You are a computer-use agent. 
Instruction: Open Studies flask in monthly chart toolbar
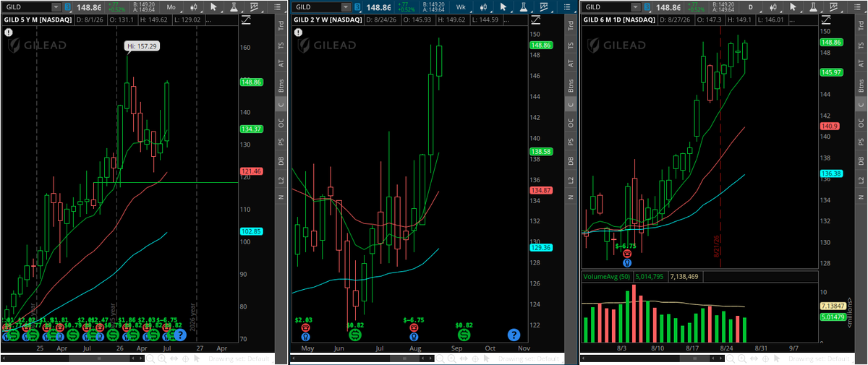pyautogui.click(x=233, y=7)
